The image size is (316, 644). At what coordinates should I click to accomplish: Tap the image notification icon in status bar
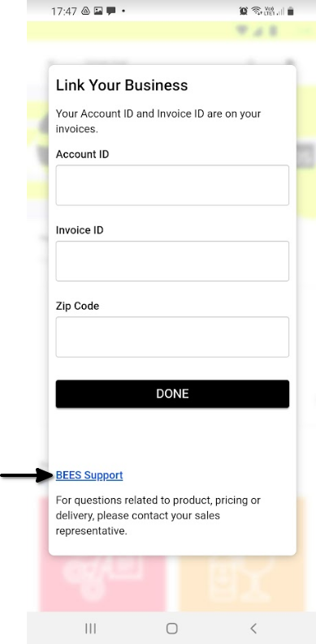98,11
